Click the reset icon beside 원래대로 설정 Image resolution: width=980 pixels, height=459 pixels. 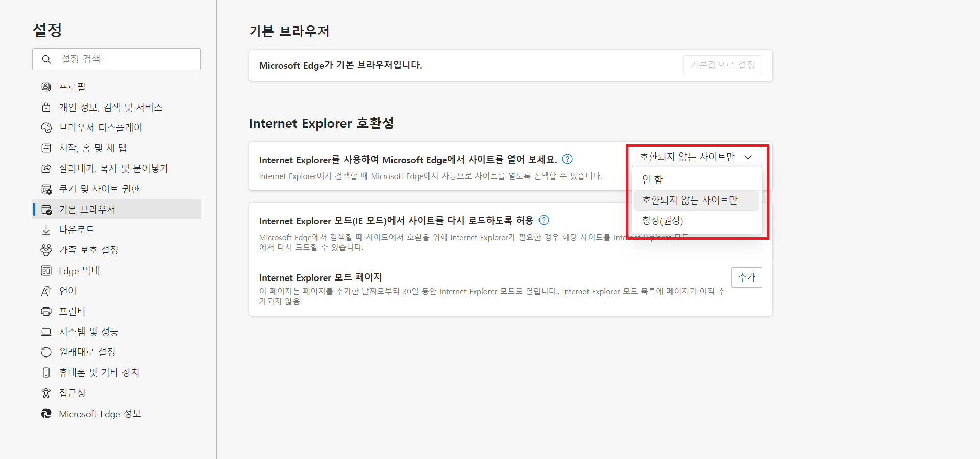(46, 352)
